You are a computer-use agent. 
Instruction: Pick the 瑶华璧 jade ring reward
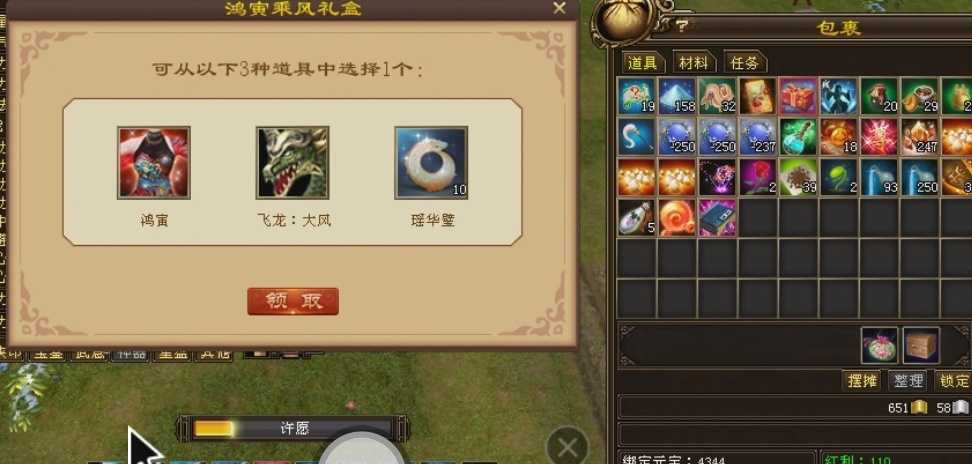[x=431, y=163]
